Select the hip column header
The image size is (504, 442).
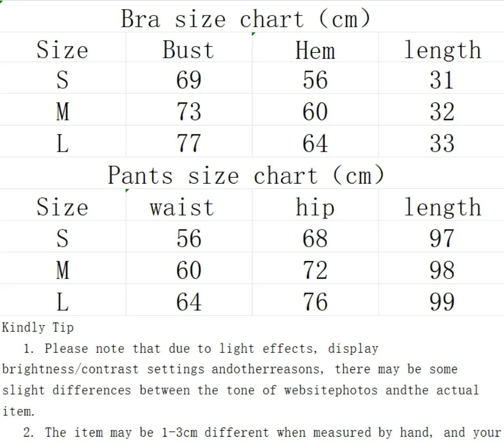point(315,207)
